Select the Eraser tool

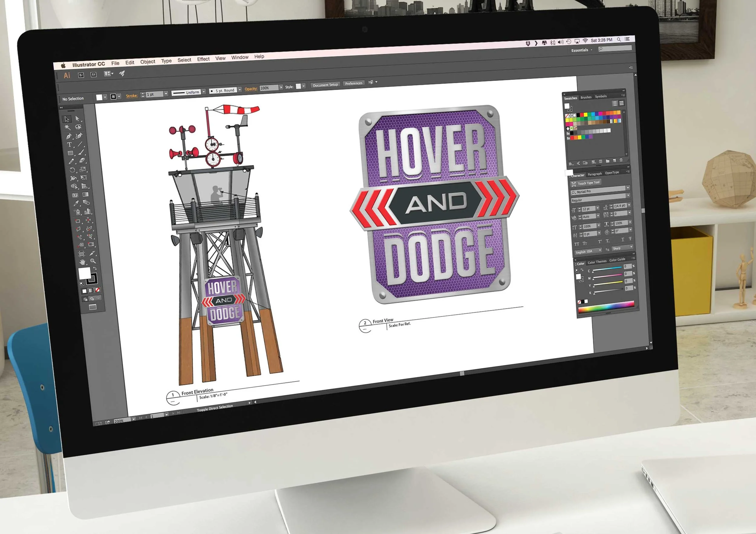(82, 160)
